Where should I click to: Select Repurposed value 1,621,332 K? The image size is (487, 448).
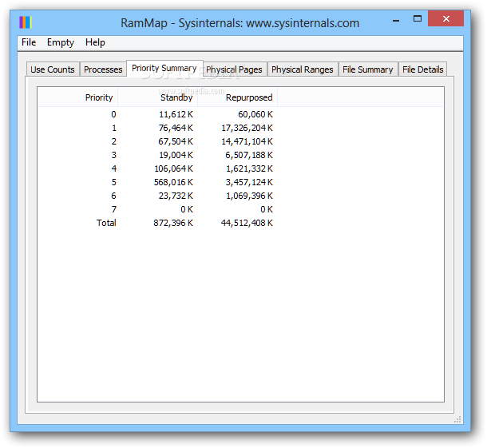click(249, 168)
